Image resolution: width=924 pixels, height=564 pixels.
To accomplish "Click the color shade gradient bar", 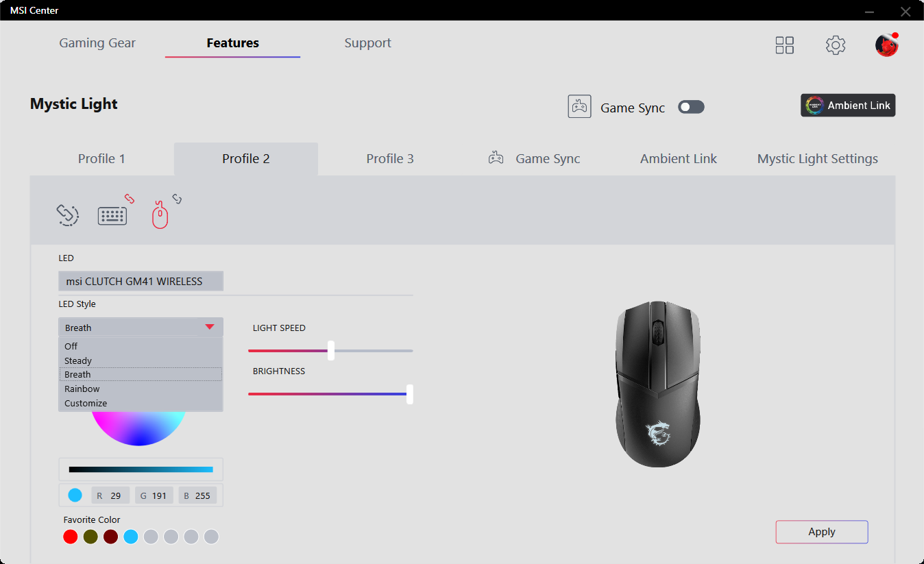I will coord(141,469).
